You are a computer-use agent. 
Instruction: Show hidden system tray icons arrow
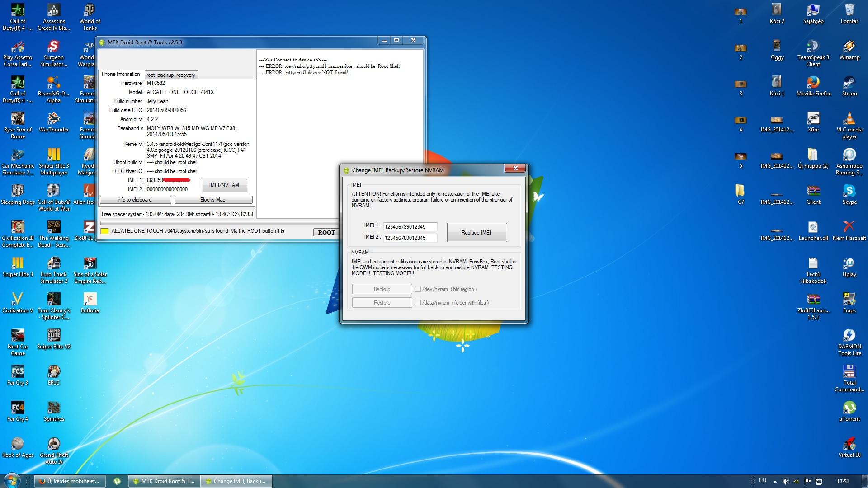[x=775, y=482]
